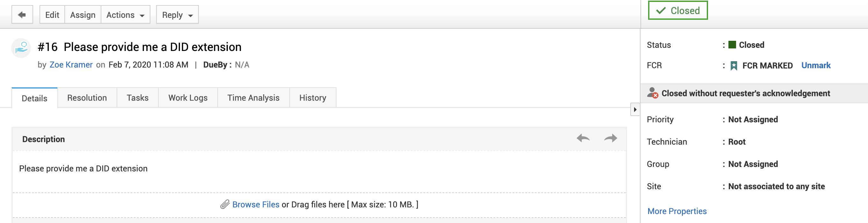View the History tab
Image resolution: width=868 pixels, height=223 pixels.
(312, 98)
